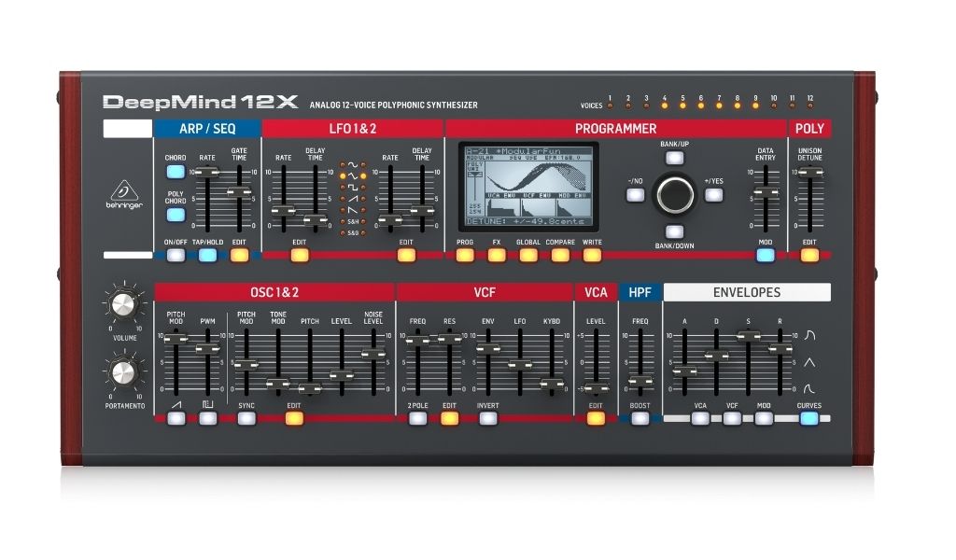Click the -/NO button
The width and height of the screenshot is (956, 560).
click(x=635, y=195)
